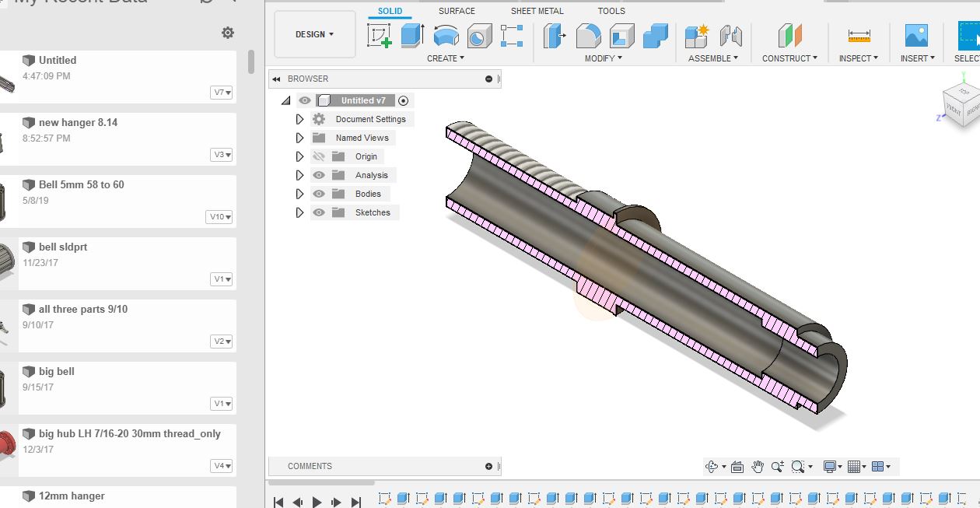Open the MODIFY menu dropdown

point(604,58)
